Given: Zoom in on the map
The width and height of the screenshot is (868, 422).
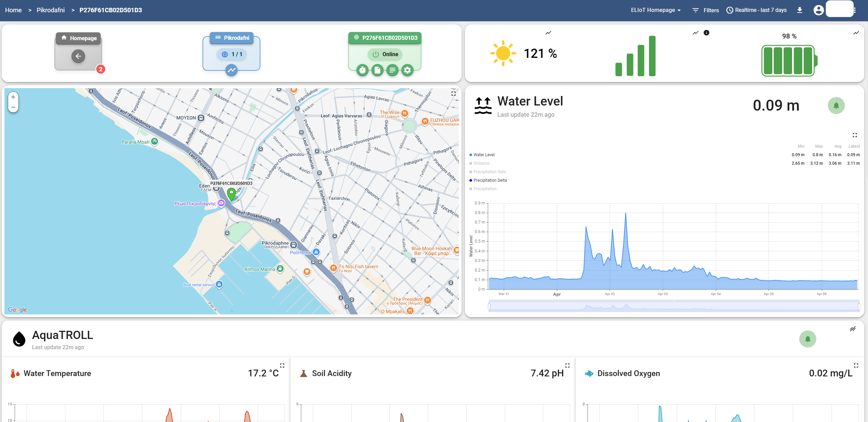Looking at the screenshot, I should pos(13,97).
